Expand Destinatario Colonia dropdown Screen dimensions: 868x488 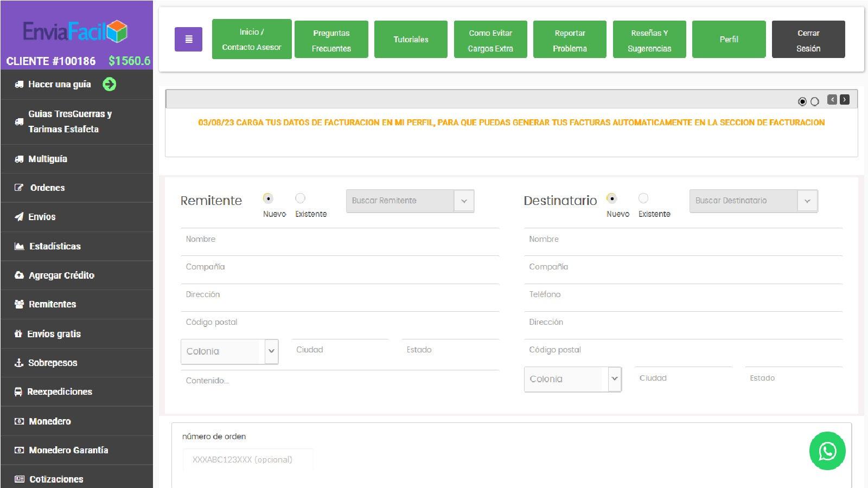(x=573, y=379)
